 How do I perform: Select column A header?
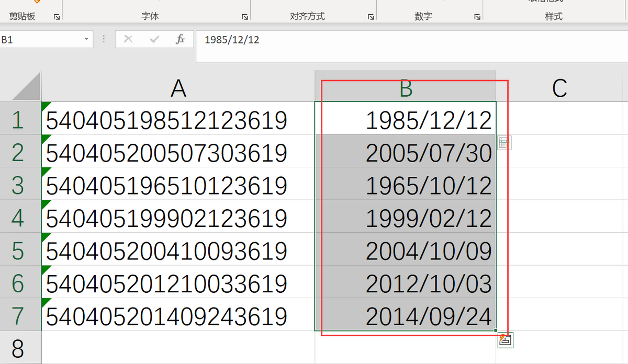tap(178, 86)
